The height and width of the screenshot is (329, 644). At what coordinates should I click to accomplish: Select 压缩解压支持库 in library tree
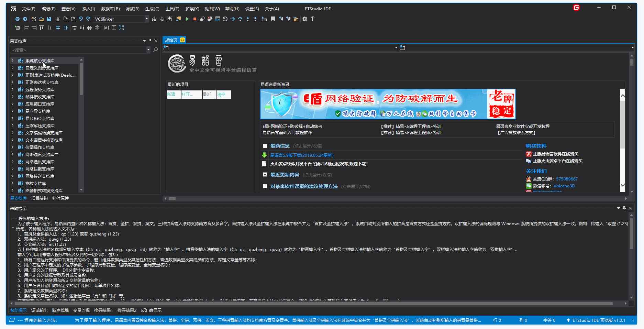[40, 125]
